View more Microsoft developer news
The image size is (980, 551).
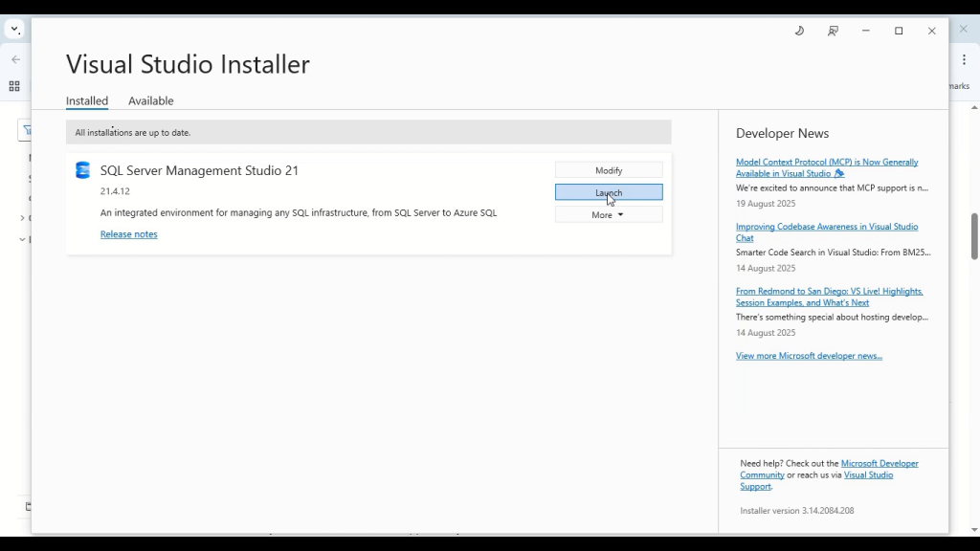(809, 356)
